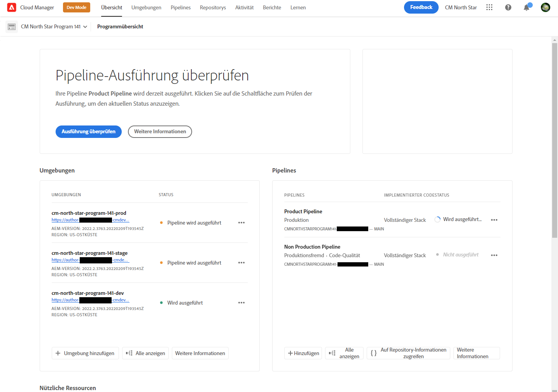Click the dev 'Wird ausgeführt' status
The width and height of the screenshot is (558, 392).
pos(185,303)
